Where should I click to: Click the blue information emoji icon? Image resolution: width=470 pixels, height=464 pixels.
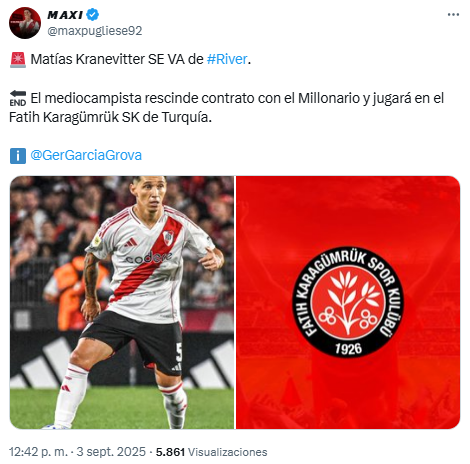(x=18, y=156)
